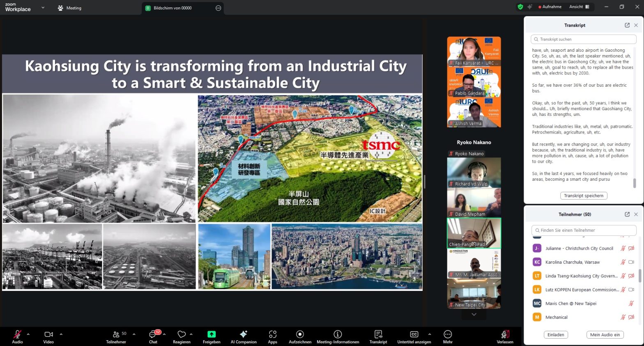Click the Einladen button
This screenshot has height=346, width=644.
[556, 334]
